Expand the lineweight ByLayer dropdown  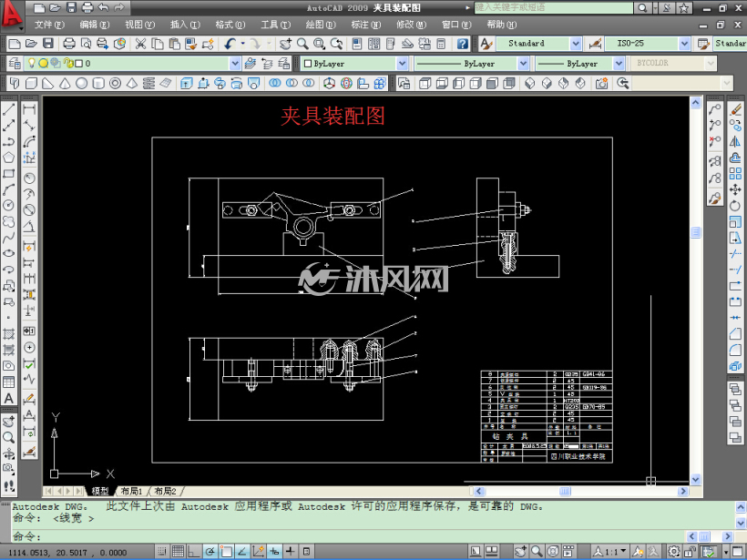click(619, 64)
